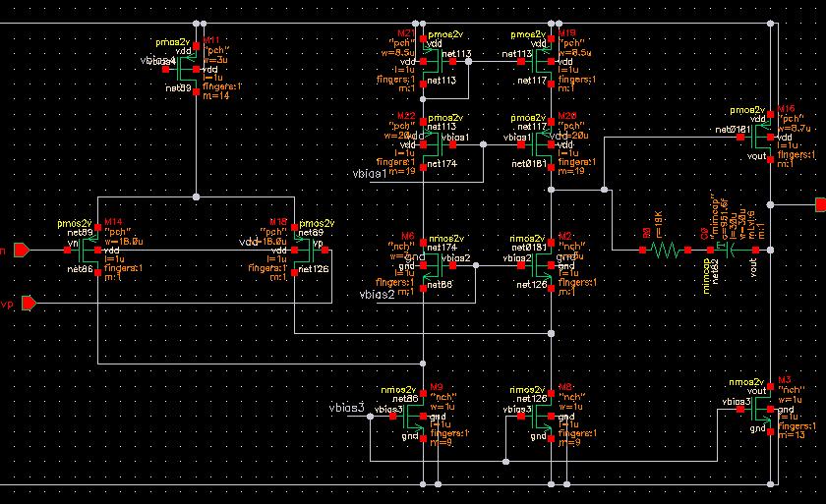
Task: Click the m=13 property of M3
Action: click(791, 435)
